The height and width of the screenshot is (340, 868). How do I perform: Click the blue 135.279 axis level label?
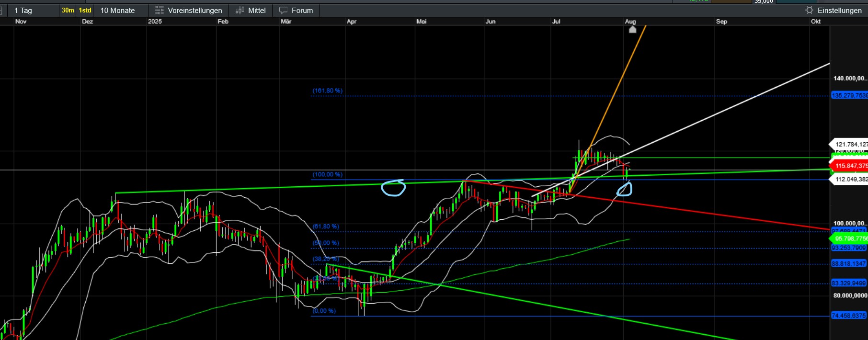pyautogui.click(x=849, y=95)
